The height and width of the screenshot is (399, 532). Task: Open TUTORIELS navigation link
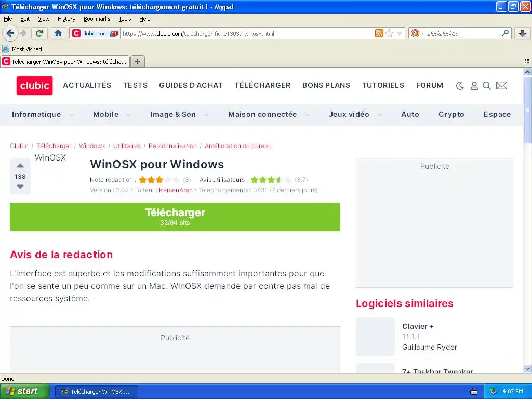coord(383,85)
